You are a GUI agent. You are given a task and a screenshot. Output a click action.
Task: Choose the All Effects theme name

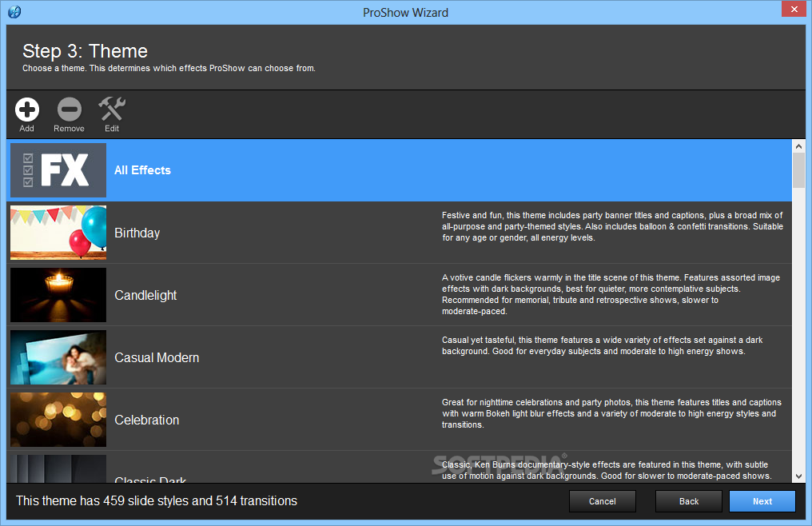[142, 170]
